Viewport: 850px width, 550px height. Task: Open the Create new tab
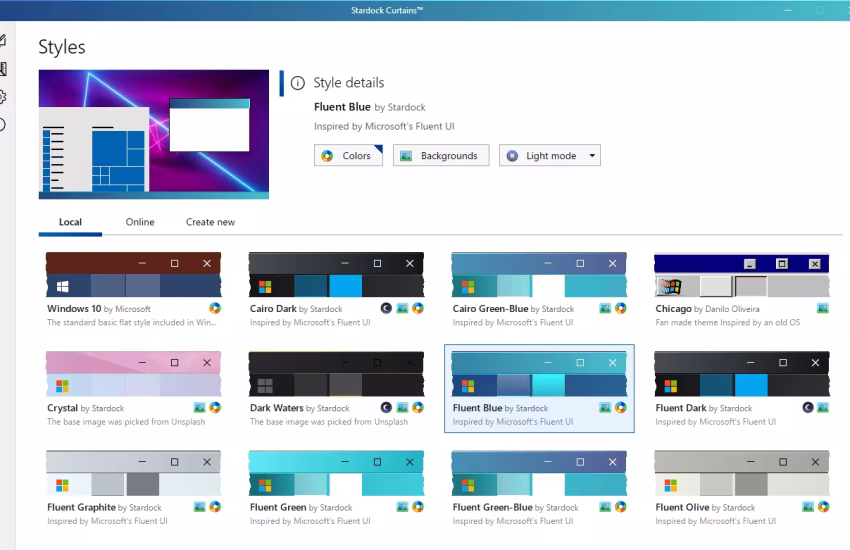tap(210, 222)
